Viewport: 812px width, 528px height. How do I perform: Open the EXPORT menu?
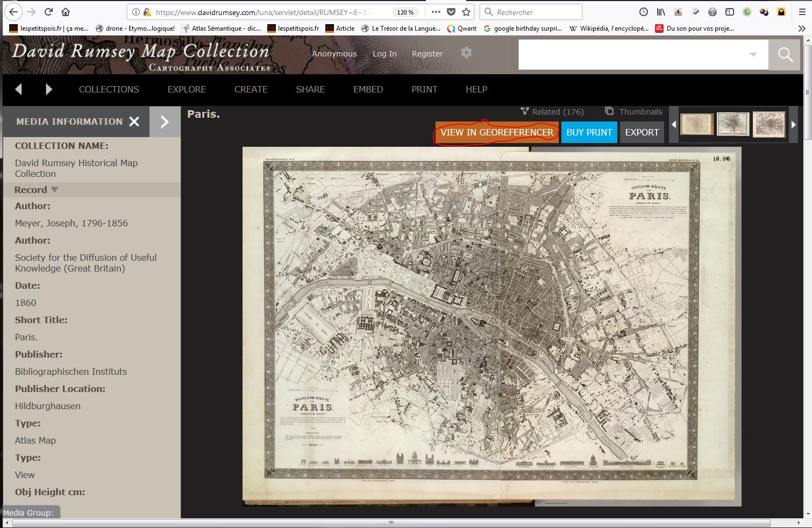[642, 132]
